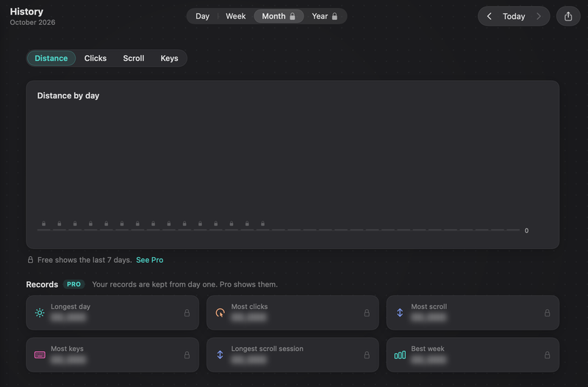This screenshot has width=588, height=387.
Task: Click the arrows icon on Most scroll
Action: point(400,312)
